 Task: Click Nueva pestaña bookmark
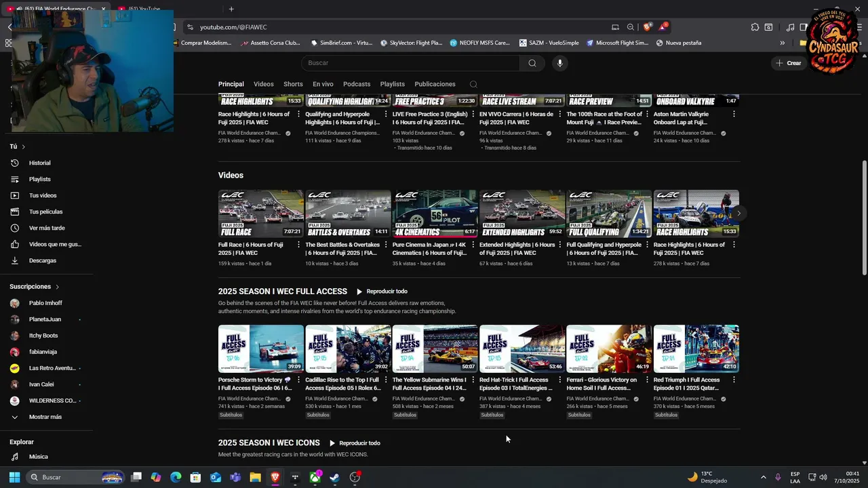click(678, 43)
